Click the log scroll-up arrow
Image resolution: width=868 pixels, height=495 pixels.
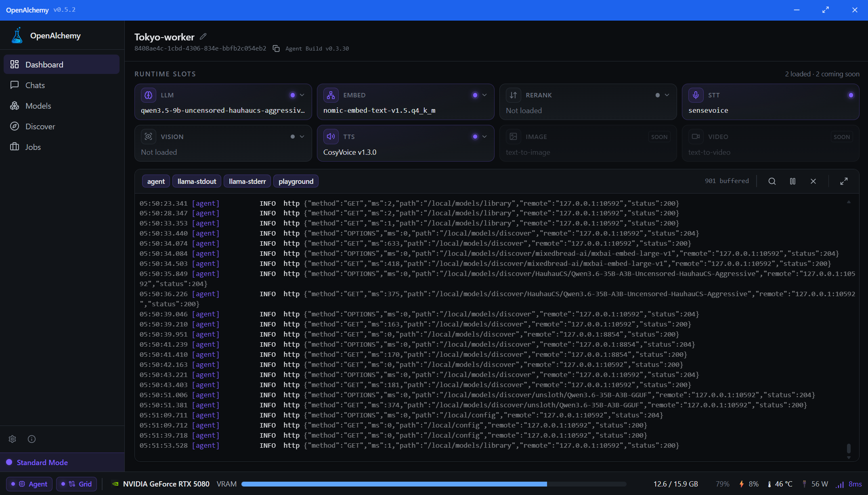(849, 202)
